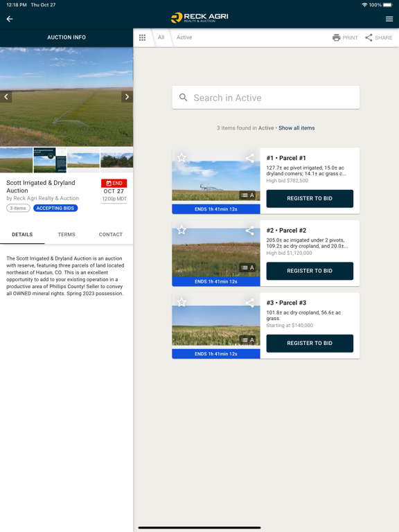Open Parcel #3 details list badge

click(x=247, y=340)
